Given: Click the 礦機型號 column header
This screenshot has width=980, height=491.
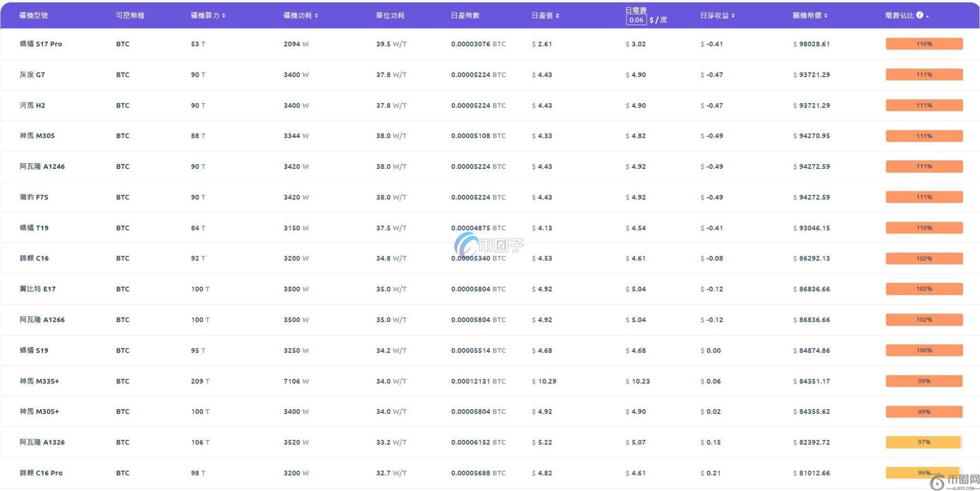Looking at the screenshot, I should [x=33, y=15].
